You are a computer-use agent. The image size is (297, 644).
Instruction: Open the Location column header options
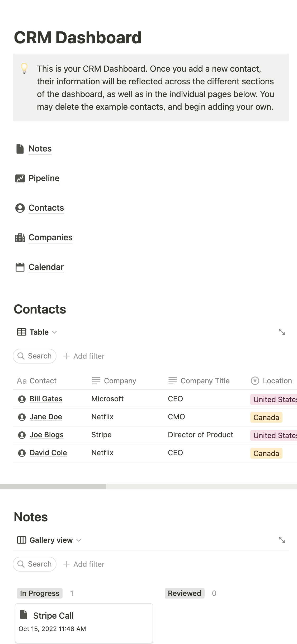point(271,381)
